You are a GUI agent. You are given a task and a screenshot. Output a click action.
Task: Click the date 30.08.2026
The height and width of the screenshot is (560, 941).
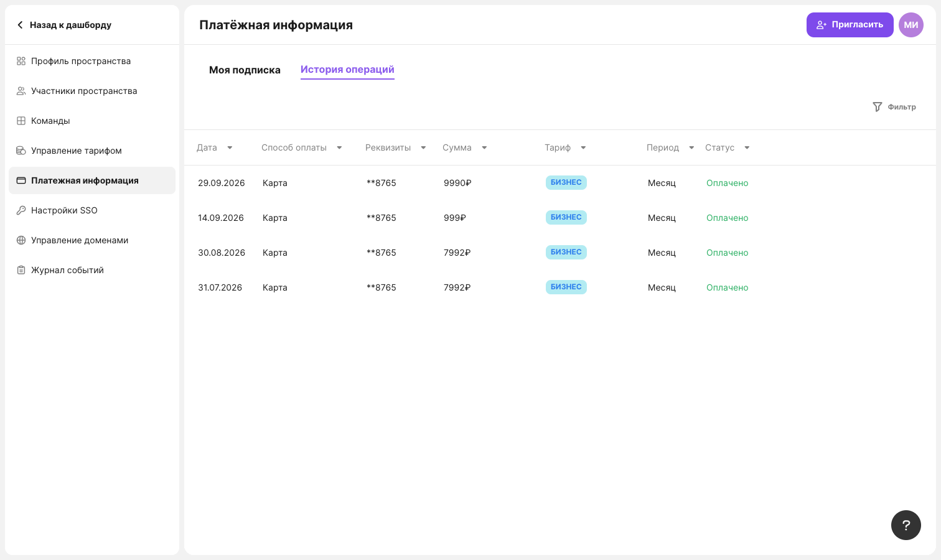point(222,253)
